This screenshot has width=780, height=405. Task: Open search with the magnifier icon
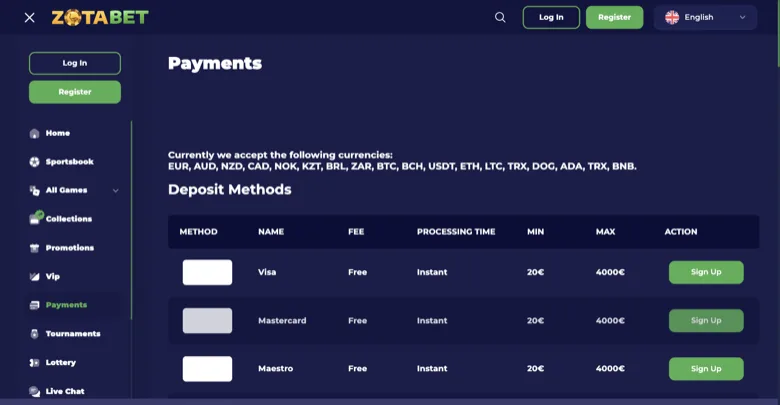click(500, 17)
